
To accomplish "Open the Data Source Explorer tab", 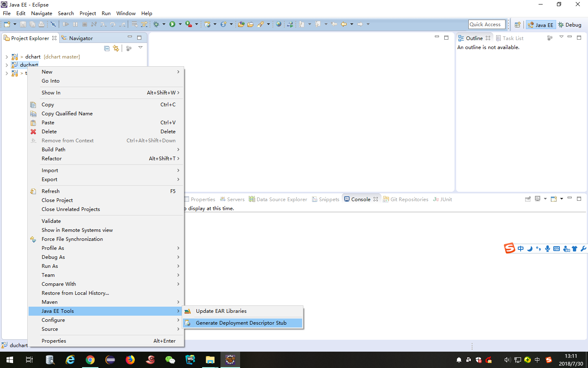I will point(278,200).
